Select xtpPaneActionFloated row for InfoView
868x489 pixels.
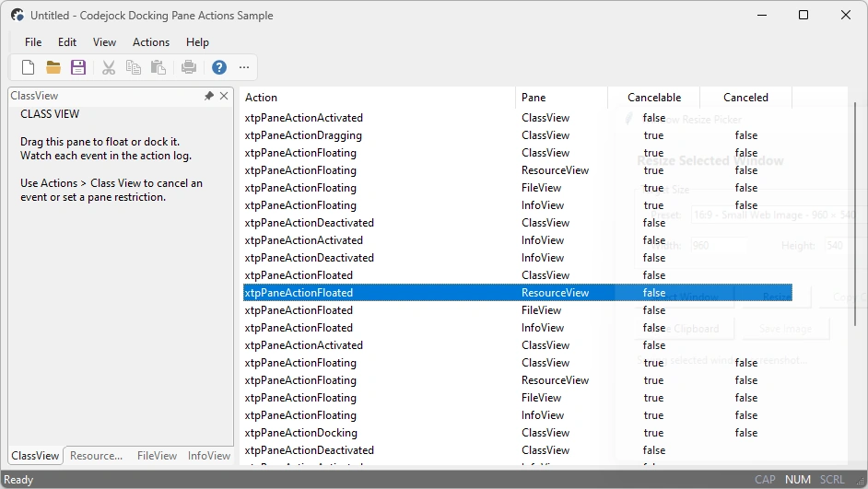click(x=518, y=328)
